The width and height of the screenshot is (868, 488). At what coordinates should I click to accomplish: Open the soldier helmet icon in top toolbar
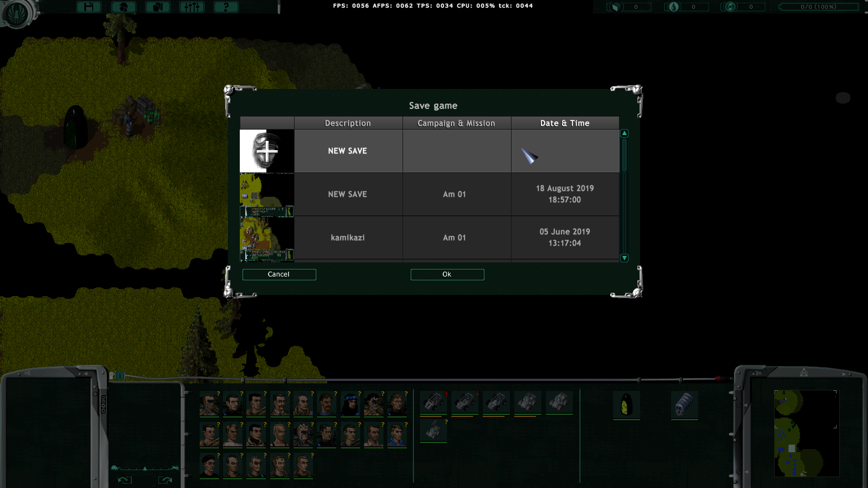pos(123,7)
